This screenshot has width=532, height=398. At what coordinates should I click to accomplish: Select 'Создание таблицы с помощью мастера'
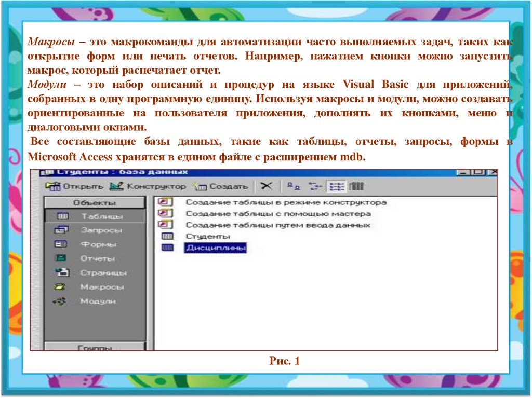pyautogui.click(x=278, y=214)
